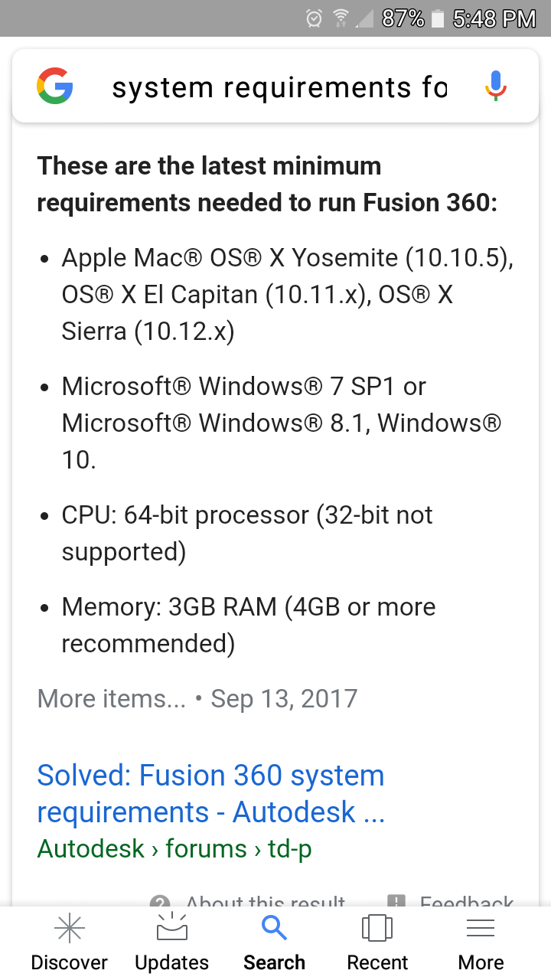Image resolution: width=551 pixels, height=980 pixels.
Task: Select the Search magnifier icon
Action: click(x=274, y=927)
